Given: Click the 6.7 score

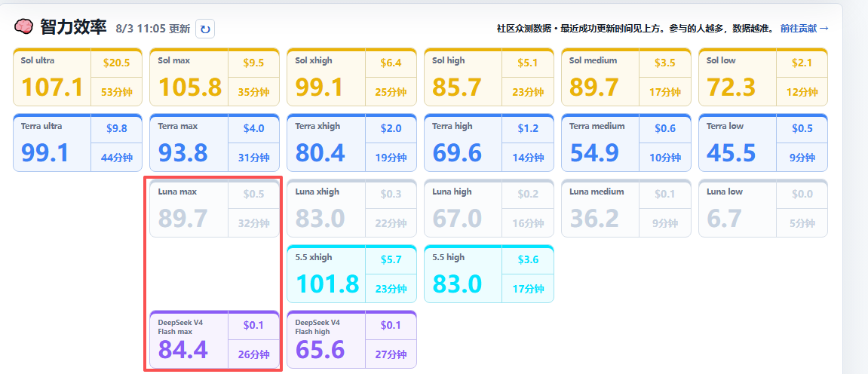Looking at the screenshot, I should coord(724,218).
